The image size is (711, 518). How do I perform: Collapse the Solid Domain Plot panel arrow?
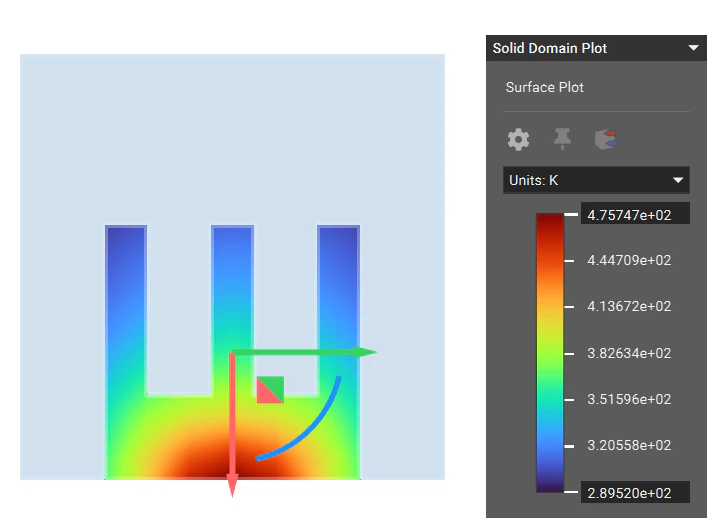(693, 48)
